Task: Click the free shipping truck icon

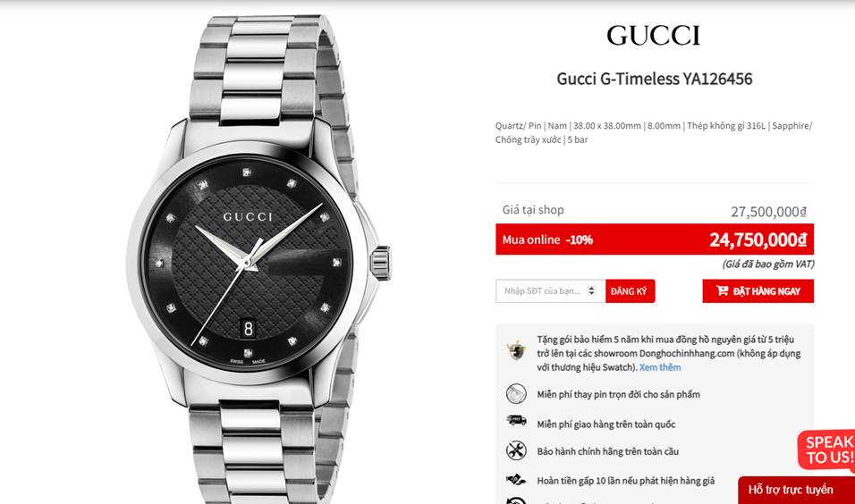Action: point(516,421)
